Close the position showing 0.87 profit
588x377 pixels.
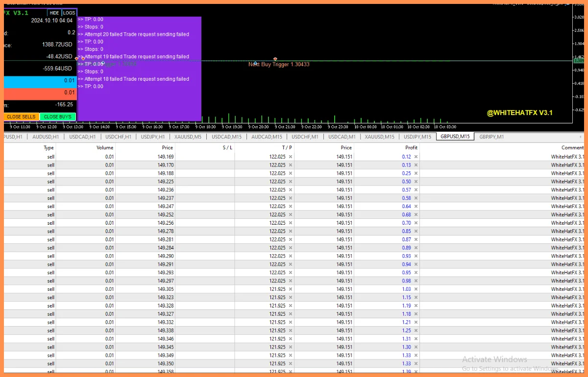pyautogui.click(x=416, y=239)
